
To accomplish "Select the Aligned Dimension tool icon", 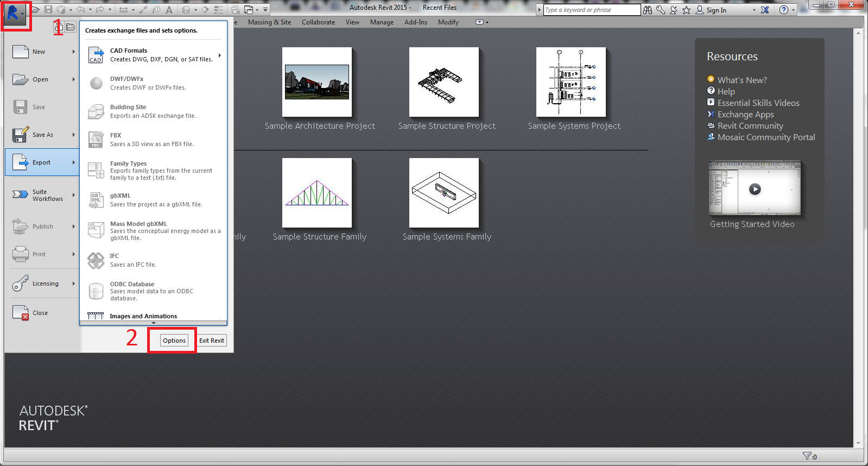I will (144, 9).
